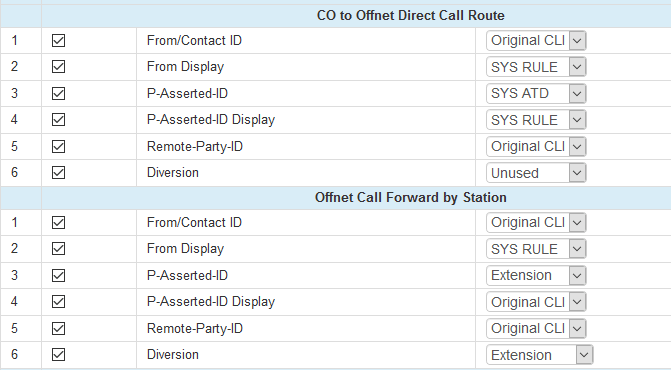
Task: Toggle P-Asserted-ID checkbox in CO to Offnet section
Action: tap(58, 93)
